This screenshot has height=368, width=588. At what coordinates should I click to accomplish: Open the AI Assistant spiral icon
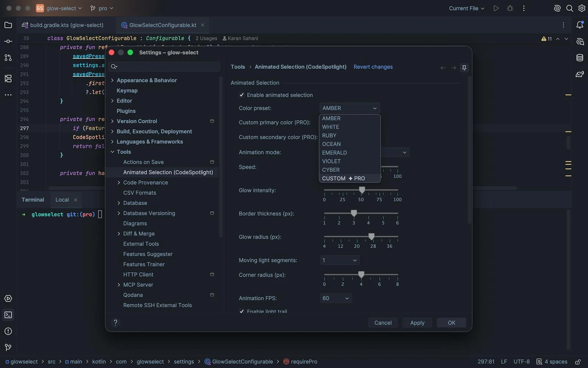coord(557,8)
